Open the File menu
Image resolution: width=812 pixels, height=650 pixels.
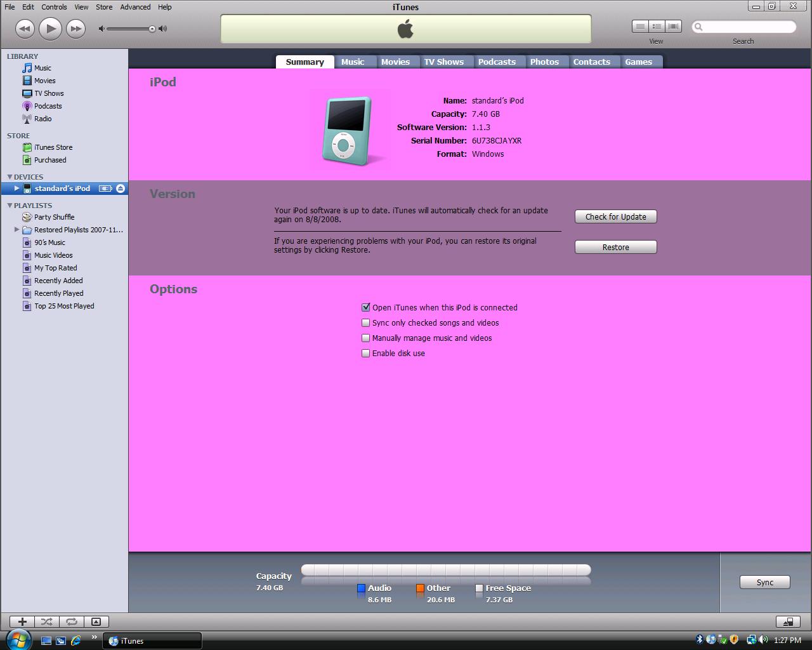(10, 7)
